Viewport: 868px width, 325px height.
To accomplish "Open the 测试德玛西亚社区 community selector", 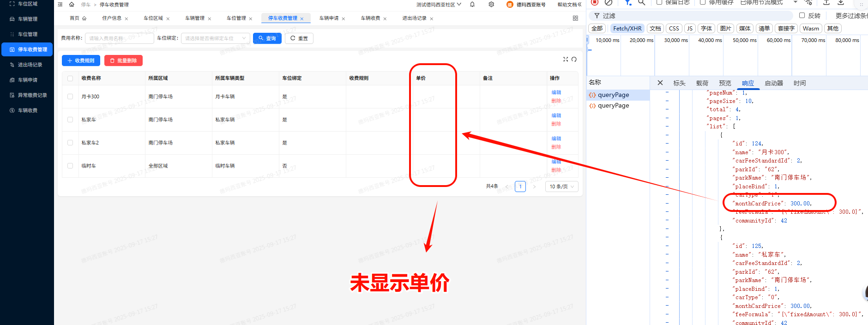I will click(x=439, y=5).
